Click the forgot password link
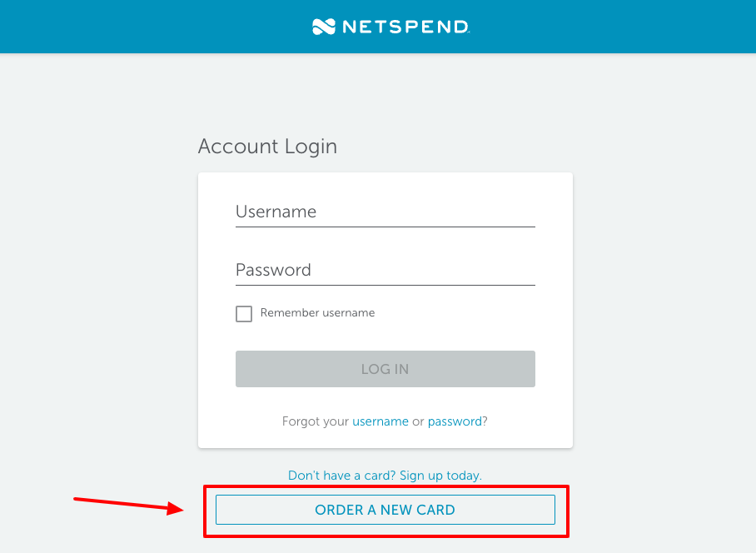This screenshot has height=553, width=756. point(455,421)
